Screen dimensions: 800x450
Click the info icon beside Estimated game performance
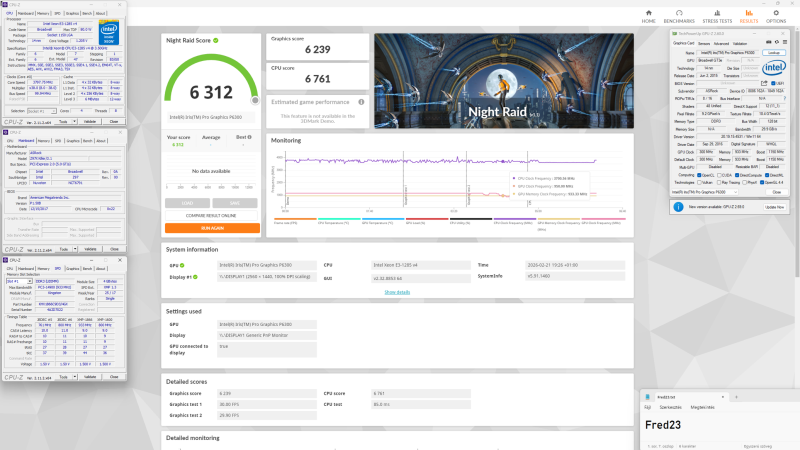point(361,102)
